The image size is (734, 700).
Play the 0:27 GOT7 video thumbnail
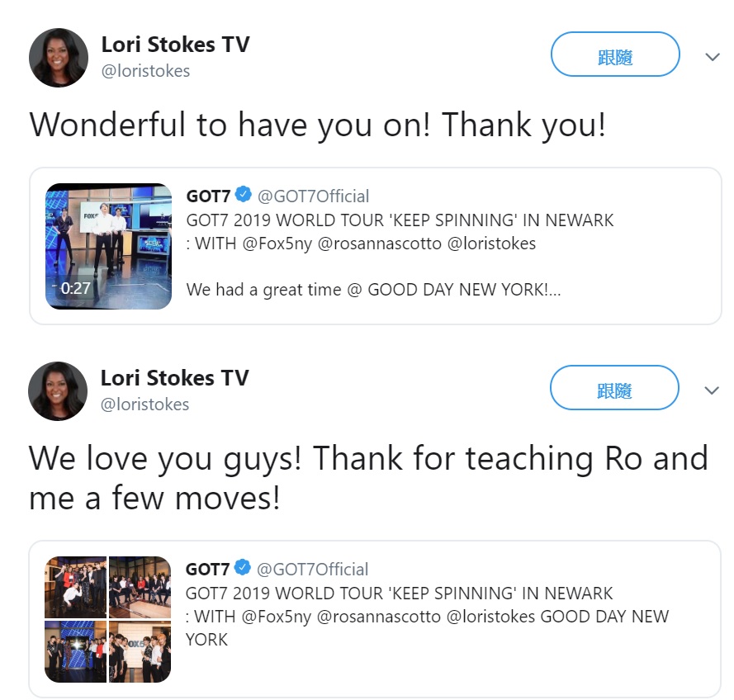(x=109, y=246)
